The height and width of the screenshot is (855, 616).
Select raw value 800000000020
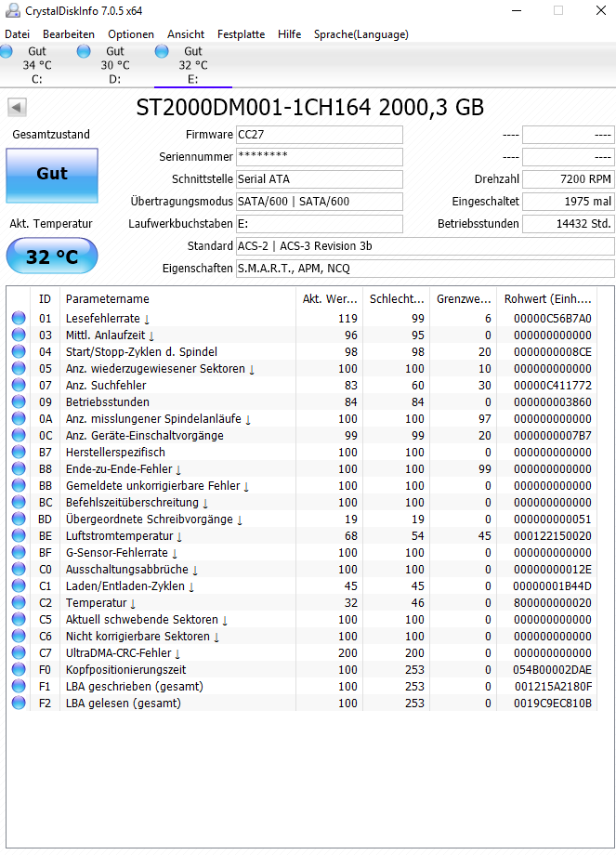click(552, 603)
